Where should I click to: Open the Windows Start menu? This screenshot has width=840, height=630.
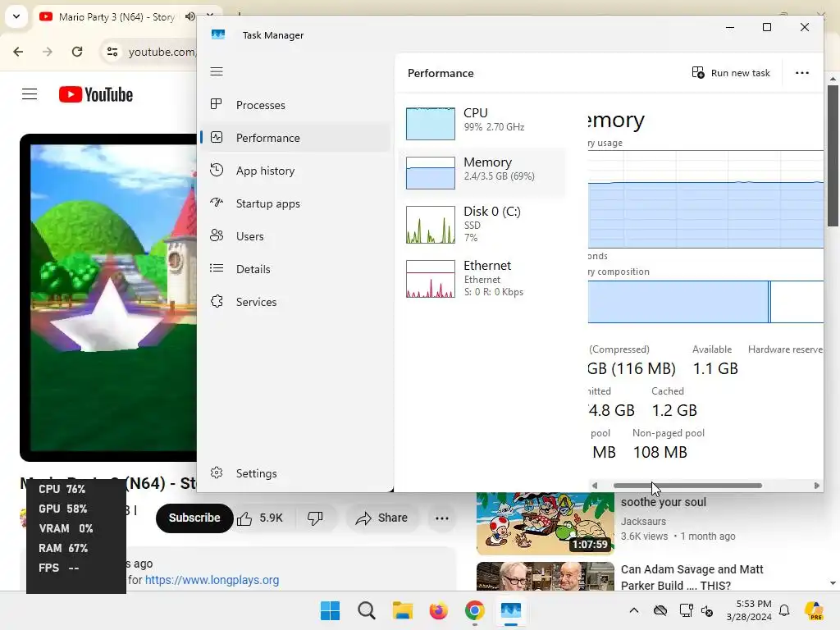click(x=330, y=610)
